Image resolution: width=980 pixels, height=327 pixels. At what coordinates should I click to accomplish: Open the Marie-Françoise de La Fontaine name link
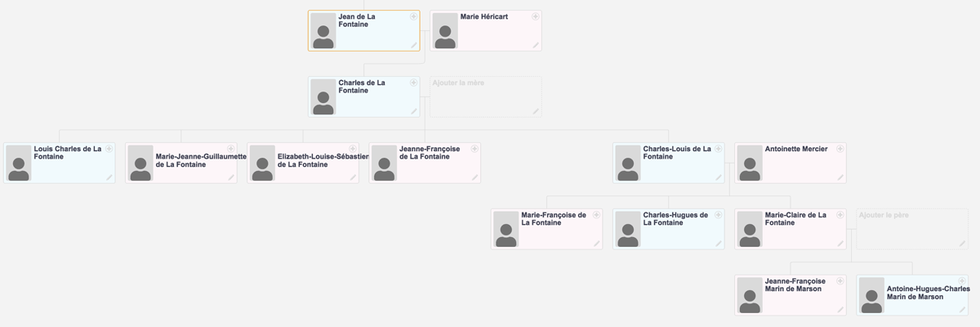click(554, 219)
